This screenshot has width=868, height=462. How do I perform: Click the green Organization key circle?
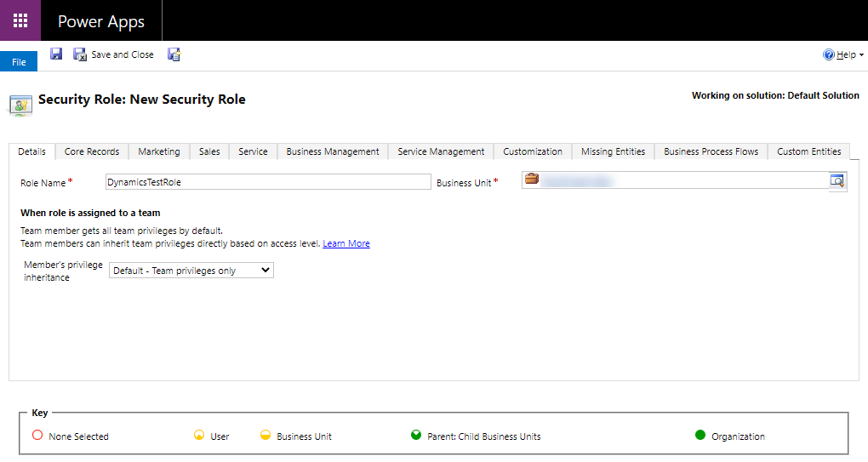pyautogui.click(x=700, y=436)
